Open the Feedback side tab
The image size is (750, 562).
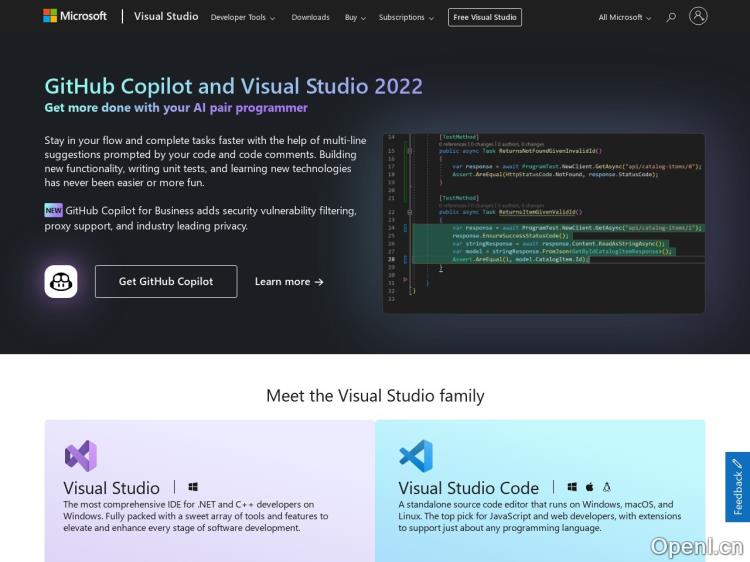coord(738,487)
